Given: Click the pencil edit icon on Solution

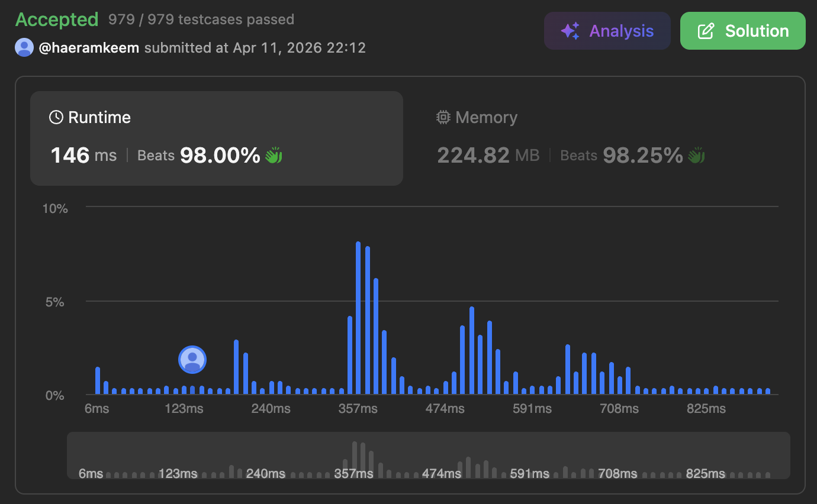Looking at the screenshot, I should pyautogui.click(x=705, y=31).
